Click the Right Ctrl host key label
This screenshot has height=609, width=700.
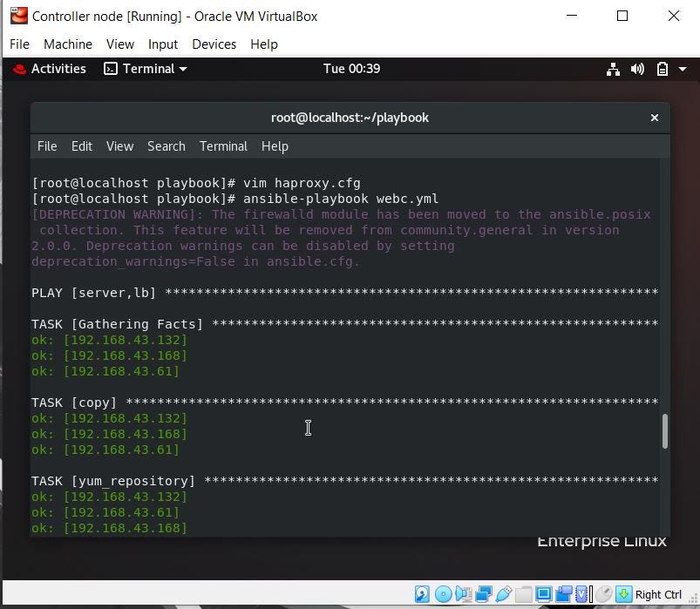pyautogui.click(x=658, y=595)
